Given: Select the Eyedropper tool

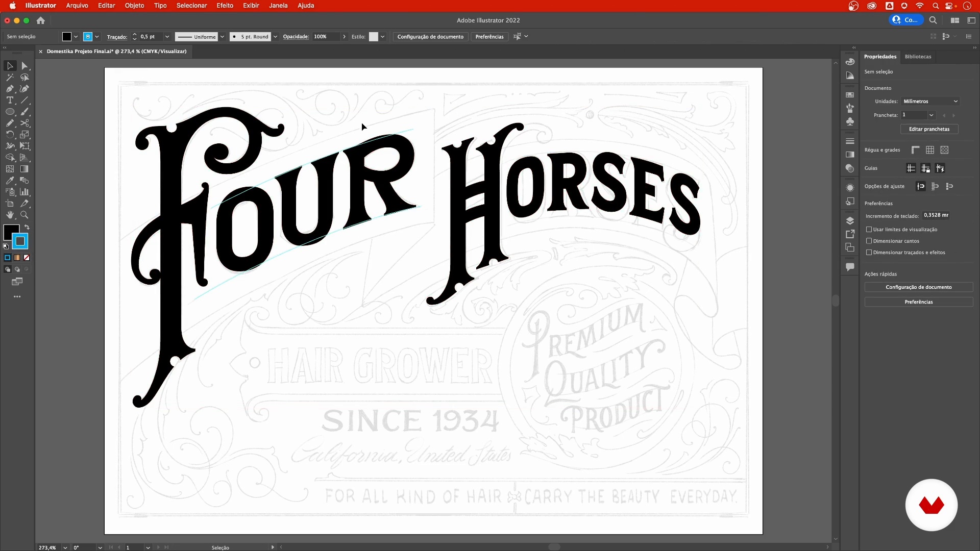Looking at the screenshot, I should (10, 181).
